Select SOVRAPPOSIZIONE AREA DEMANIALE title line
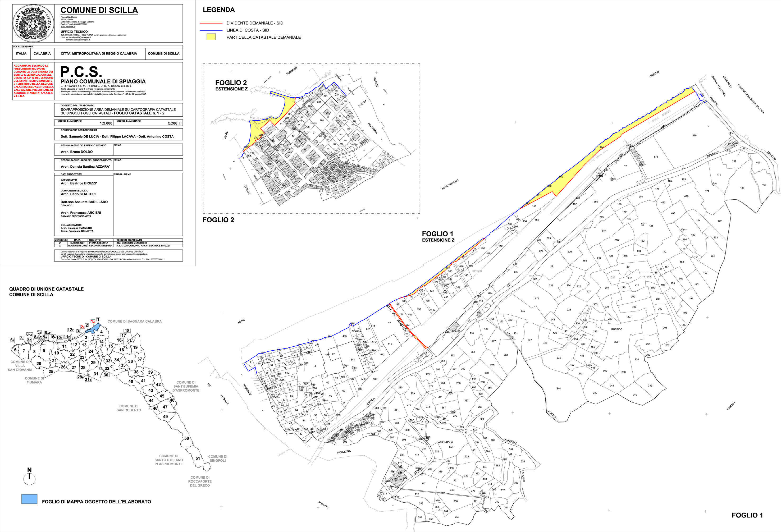The width and height of the screenshot is (781, 532). coord(118,109)
